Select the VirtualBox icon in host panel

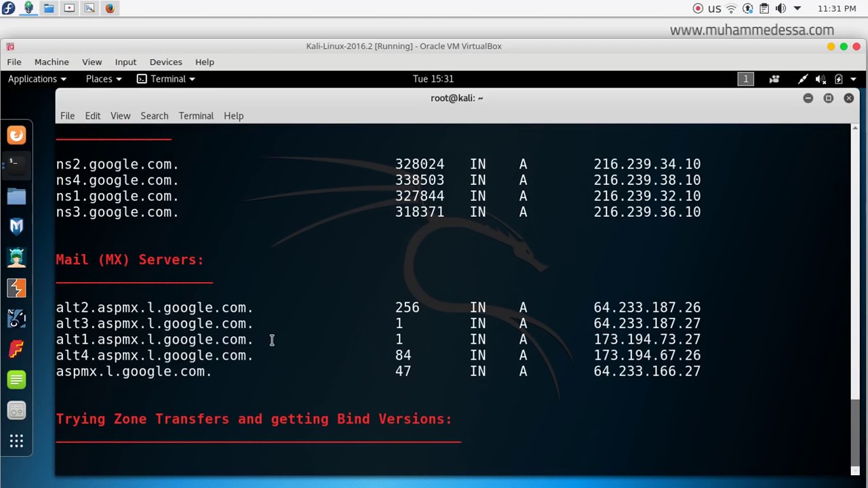28,8
